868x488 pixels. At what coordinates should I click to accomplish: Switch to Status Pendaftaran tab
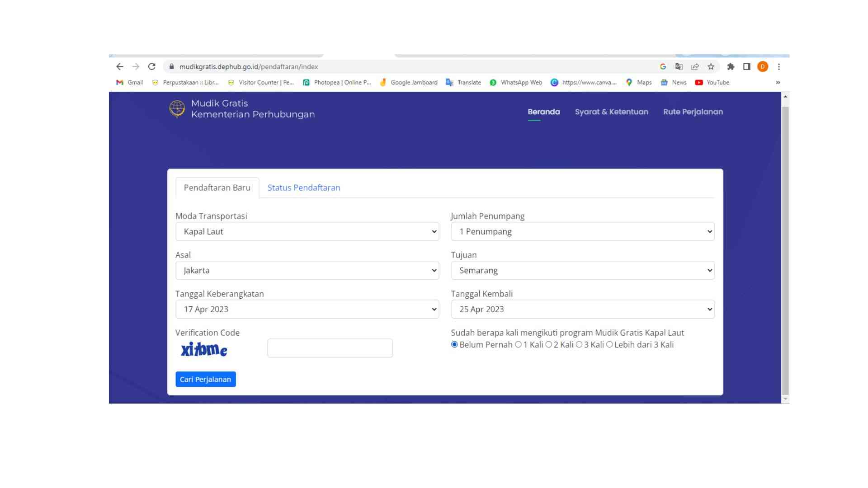tap(304, 188)
